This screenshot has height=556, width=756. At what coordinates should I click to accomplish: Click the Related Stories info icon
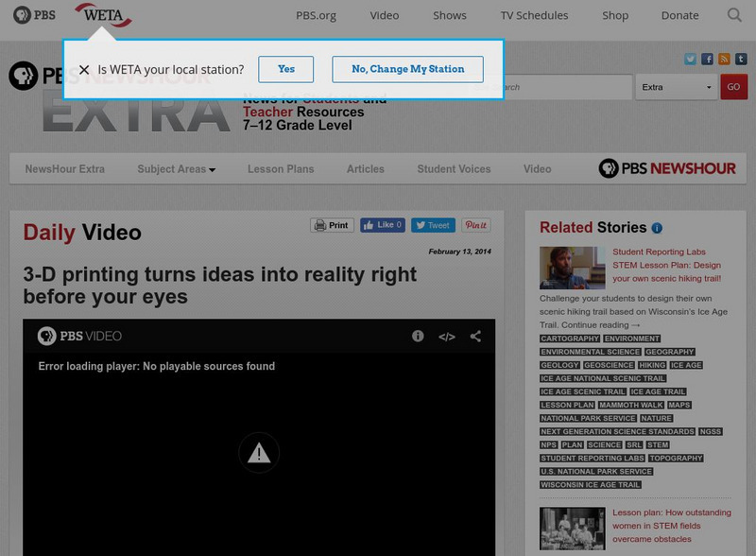pos(657,228)
